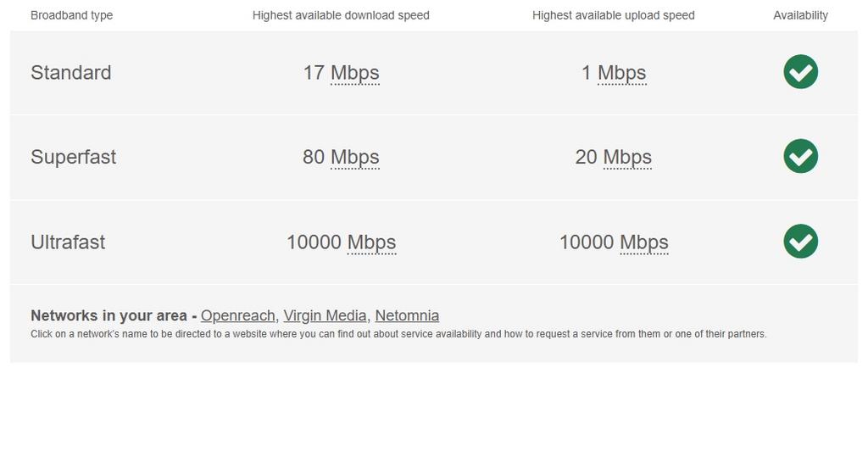Select the Standard broadband type row label
868x451 pixels.
coord(71,73)
